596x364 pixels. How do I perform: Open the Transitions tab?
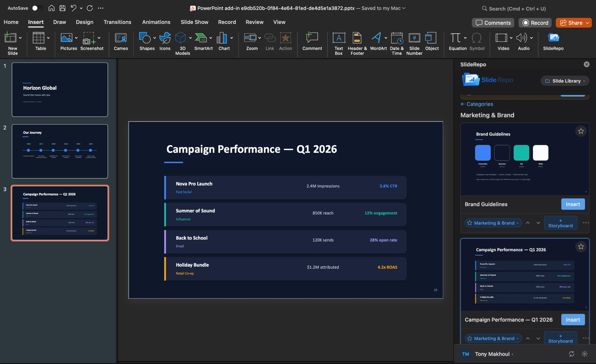coord(117,22)
